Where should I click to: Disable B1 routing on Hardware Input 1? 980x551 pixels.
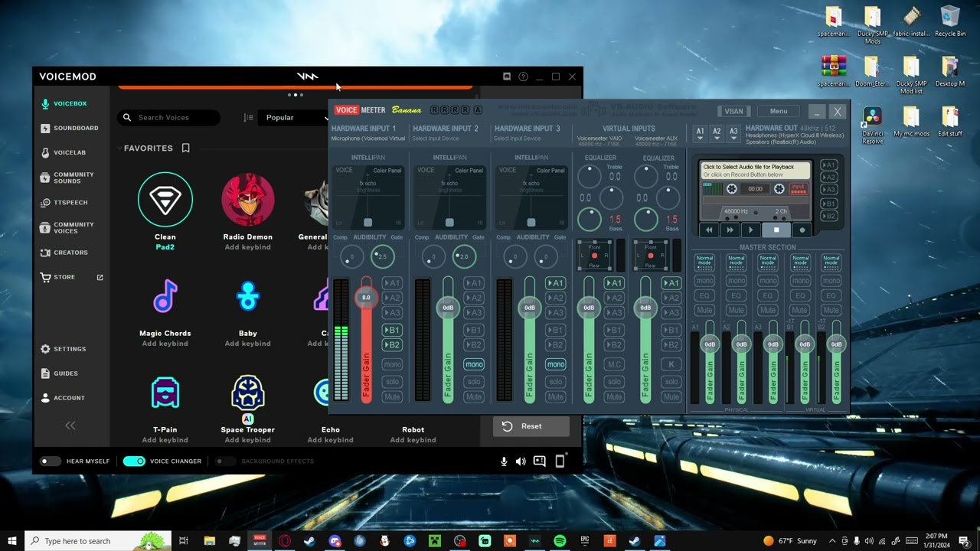(392, 330)
